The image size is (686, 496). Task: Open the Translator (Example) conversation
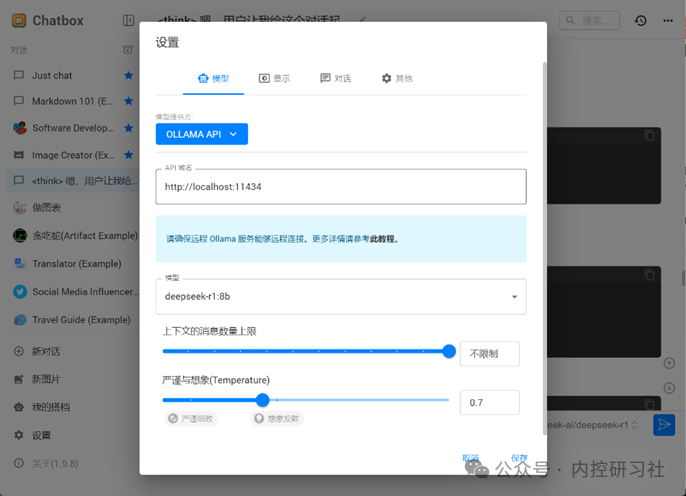pyautogui.click(x=72, y=264)
